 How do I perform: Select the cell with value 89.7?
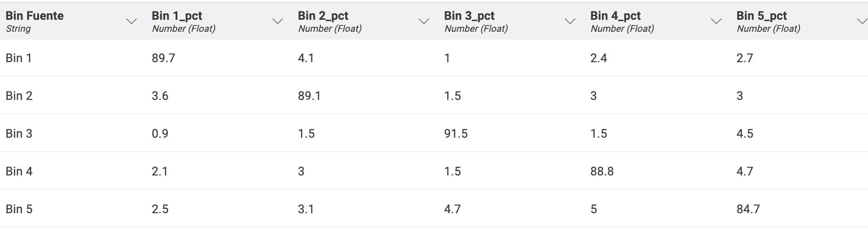pos(219,58)
